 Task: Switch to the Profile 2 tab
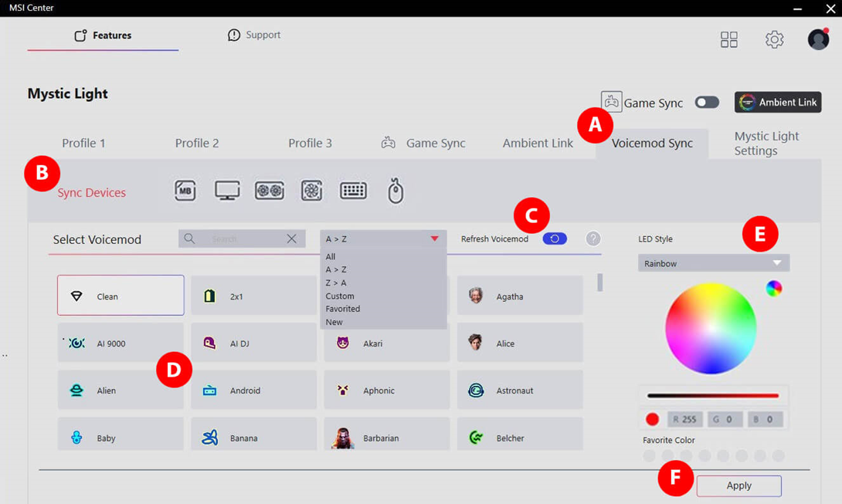coord(197,144)
